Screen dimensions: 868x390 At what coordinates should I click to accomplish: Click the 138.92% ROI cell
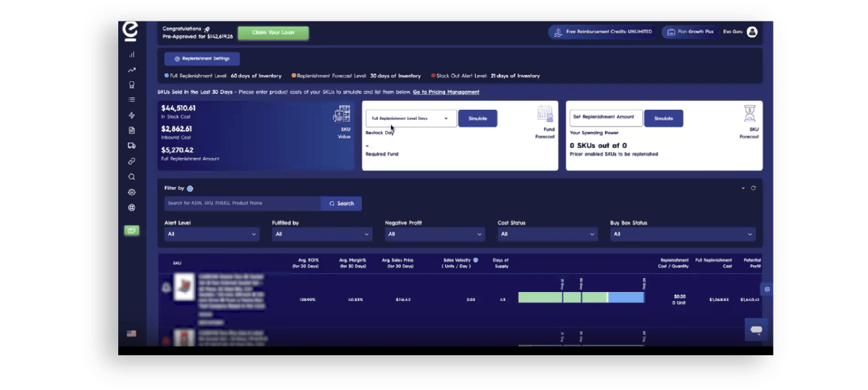tap(307, 300)
